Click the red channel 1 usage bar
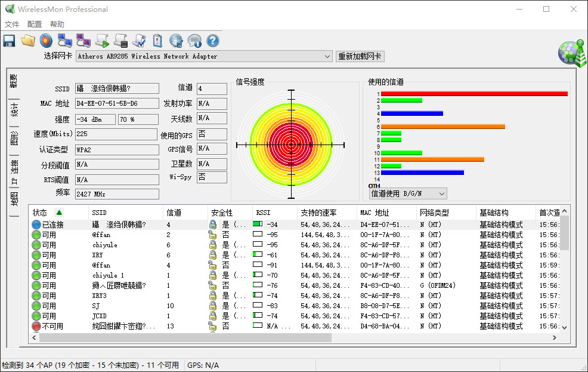 (x=474, y=94)
